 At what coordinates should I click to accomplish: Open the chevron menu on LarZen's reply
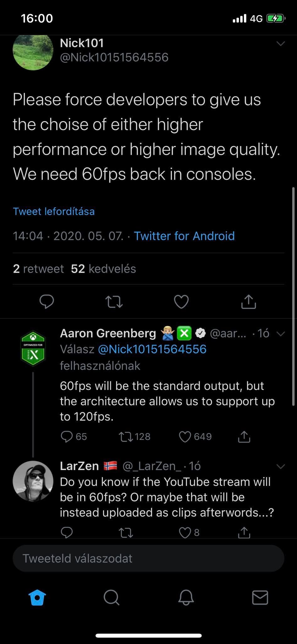click(280, 466)
